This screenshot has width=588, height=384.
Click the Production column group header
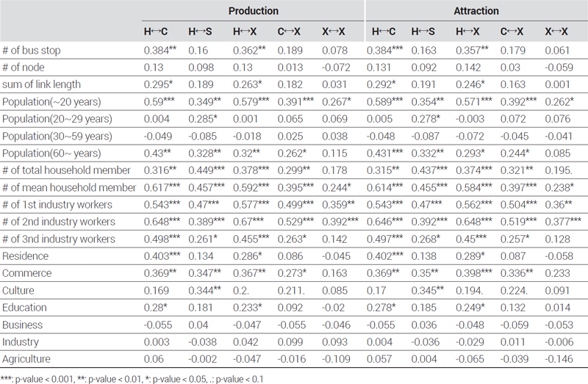point(254,11)
